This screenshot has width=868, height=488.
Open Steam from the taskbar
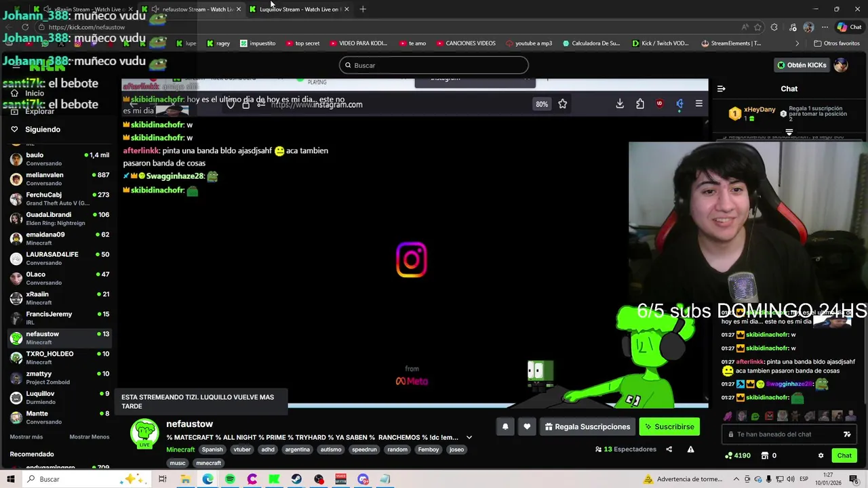[296, 479]
